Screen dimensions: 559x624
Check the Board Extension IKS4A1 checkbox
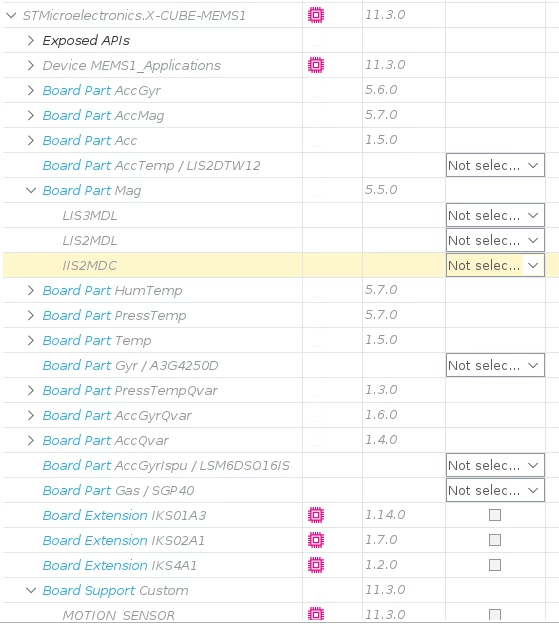495,565
